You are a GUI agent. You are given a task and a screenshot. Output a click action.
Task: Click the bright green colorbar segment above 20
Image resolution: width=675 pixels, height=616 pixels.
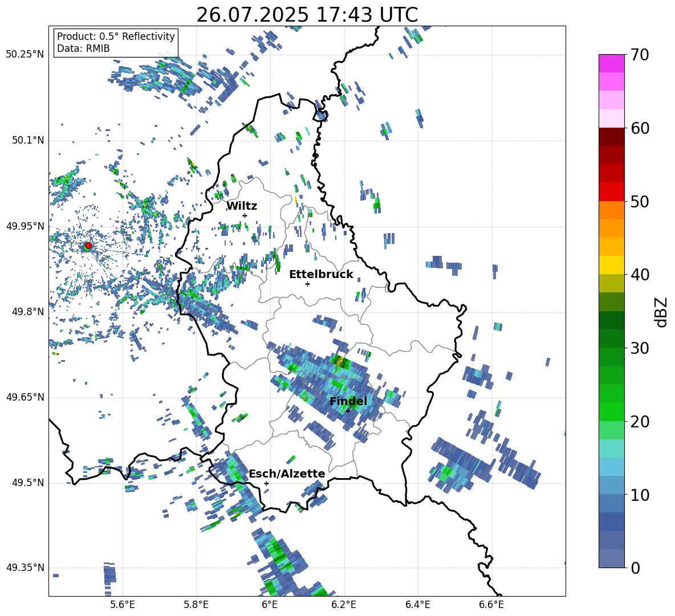pyautogui.click(x=612, y=411)
